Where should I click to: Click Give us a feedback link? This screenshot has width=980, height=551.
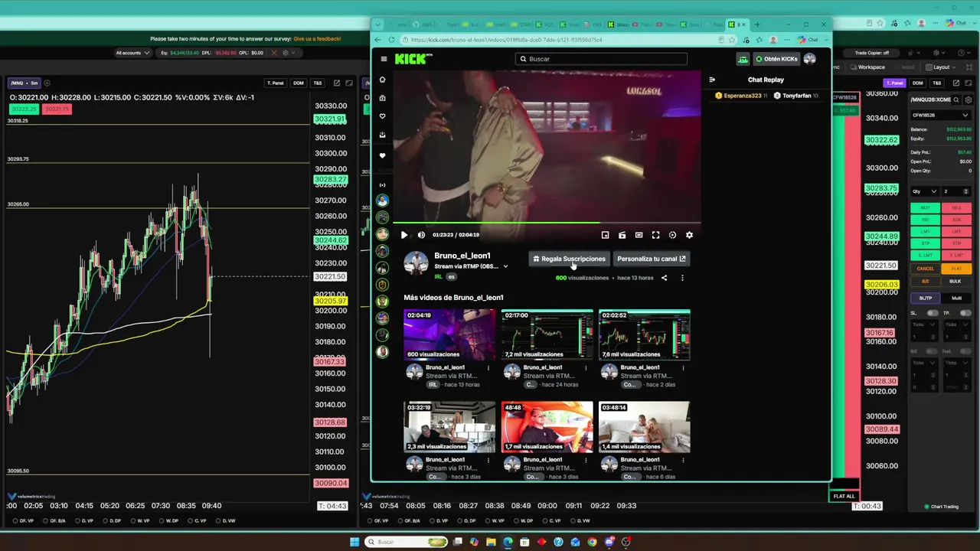317,38
